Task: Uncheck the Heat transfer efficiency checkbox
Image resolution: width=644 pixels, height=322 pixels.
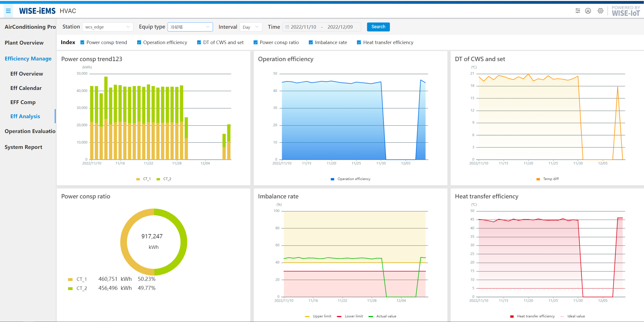Action: pyautogui.click(x=359, y=42)
